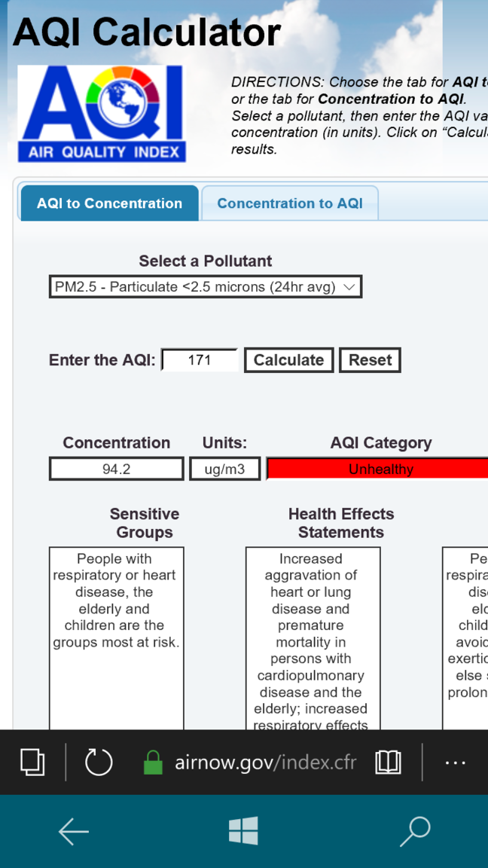This screenshot has width=488, height=868.
Task: Switch to AQI to Concentration tab
Action: 109,203
